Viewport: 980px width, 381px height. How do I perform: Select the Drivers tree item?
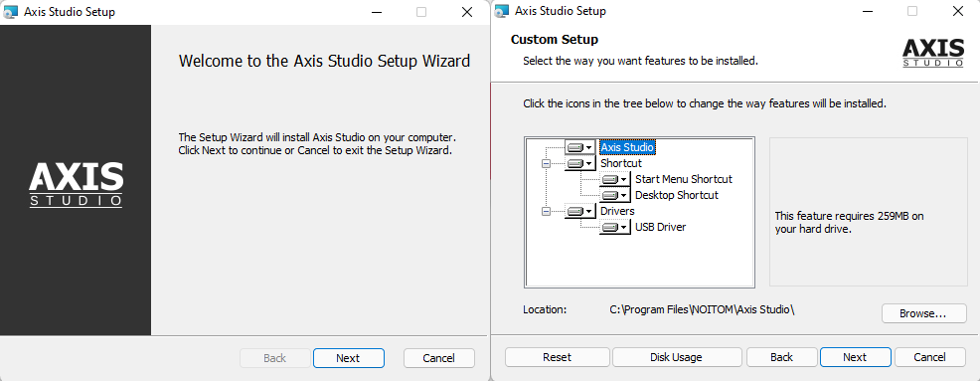coord(617,211)
